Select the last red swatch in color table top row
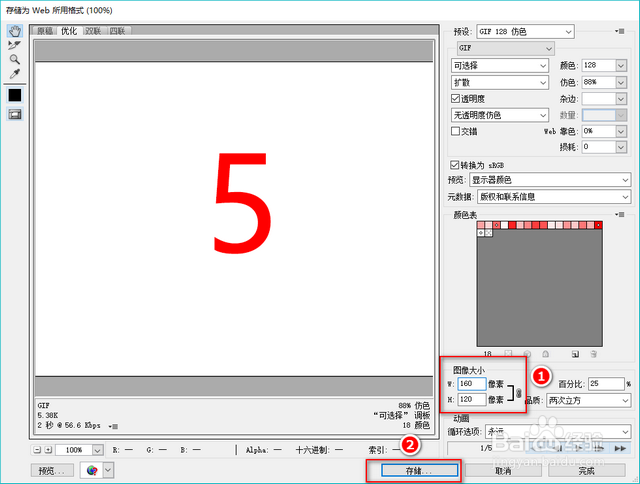The height and width of the screenshot is (484, 640). click(x=598, y=225)
